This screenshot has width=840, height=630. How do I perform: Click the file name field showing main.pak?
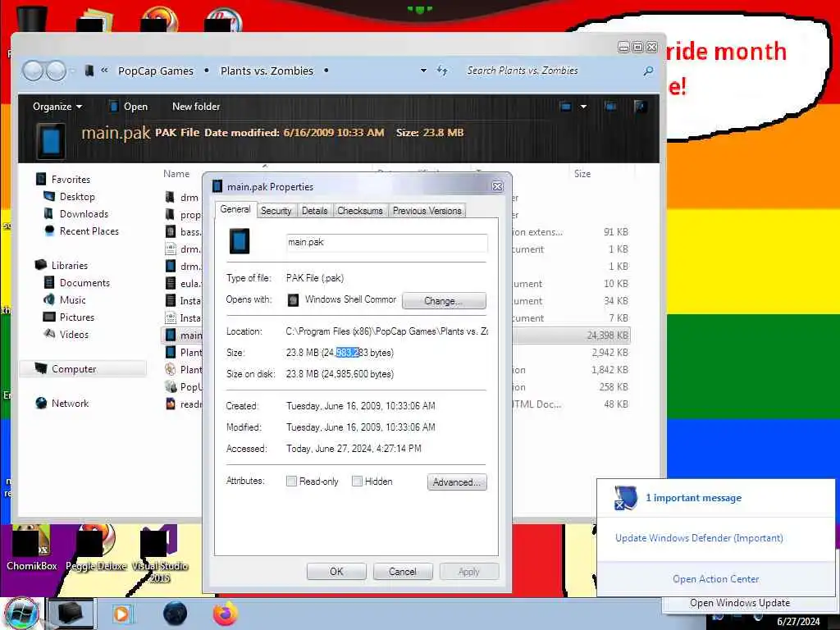tap(387, 242)
